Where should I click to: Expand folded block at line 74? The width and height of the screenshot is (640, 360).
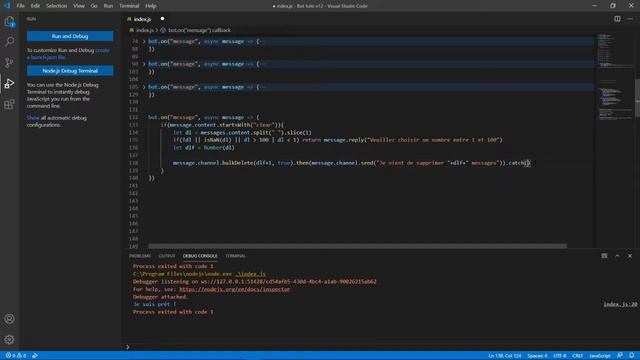(144, 41)
